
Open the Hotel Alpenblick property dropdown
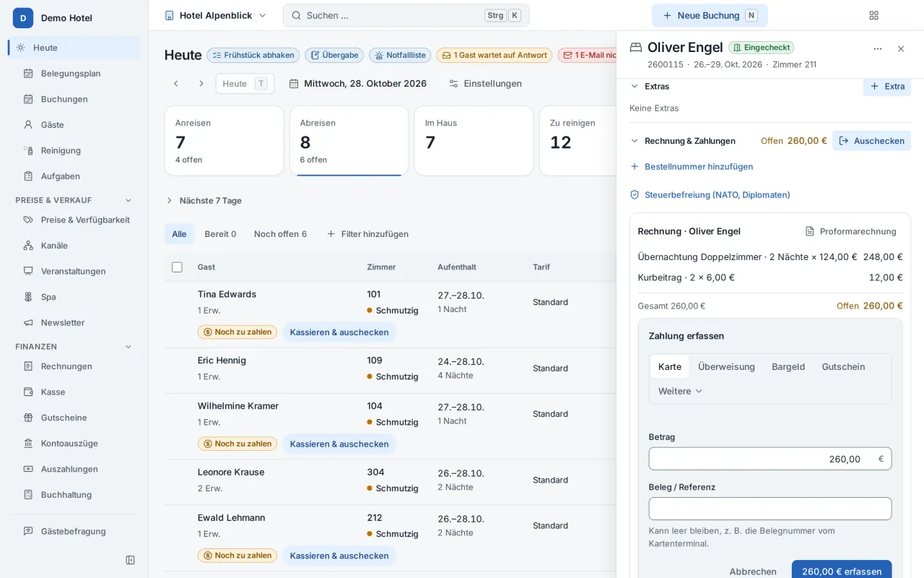(x=216, y=15)
